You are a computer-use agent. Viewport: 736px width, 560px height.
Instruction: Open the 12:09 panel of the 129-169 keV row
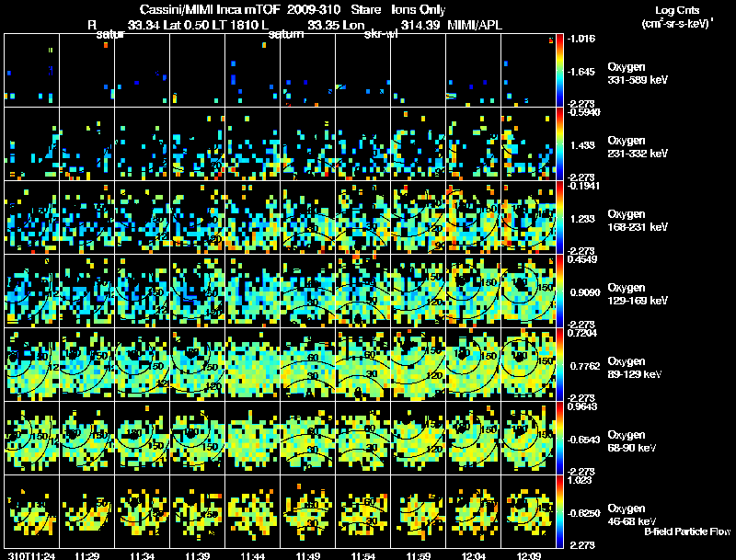click(528, 291)
